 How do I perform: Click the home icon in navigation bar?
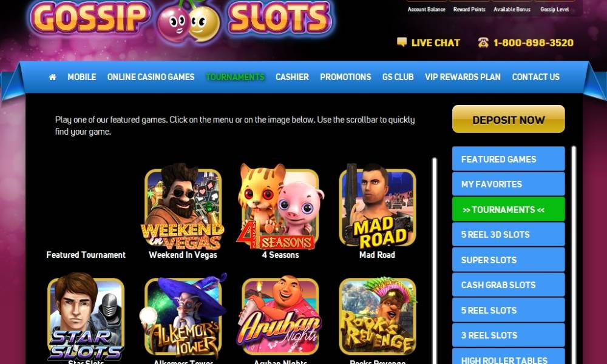[x=53, y=77]
